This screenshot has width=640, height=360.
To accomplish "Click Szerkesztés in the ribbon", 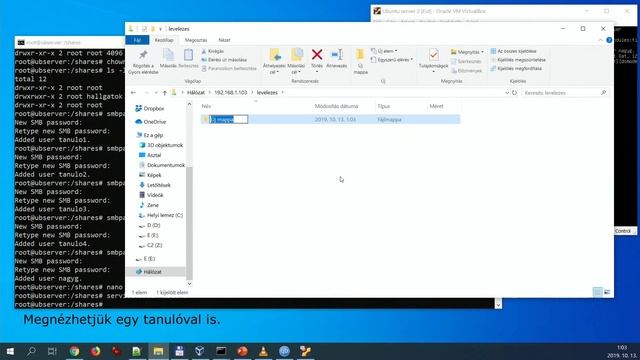I will tap(466, 61).
